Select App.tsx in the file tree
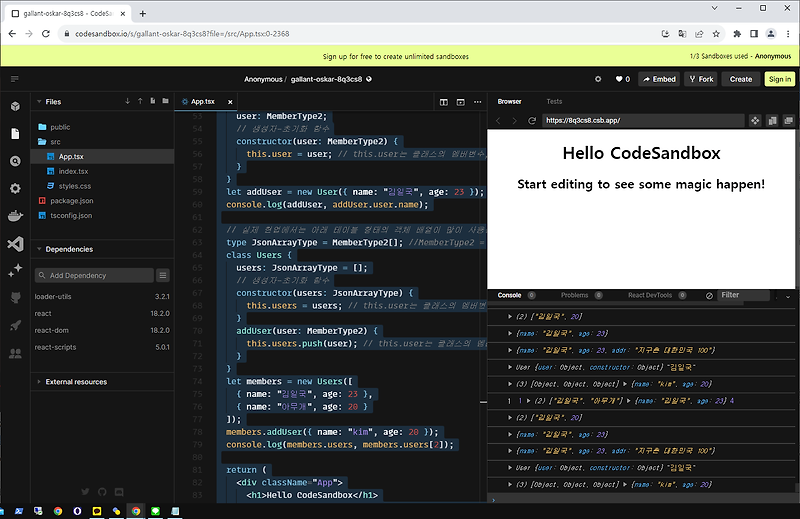This screenshot has width=800, height=519. 102,156
